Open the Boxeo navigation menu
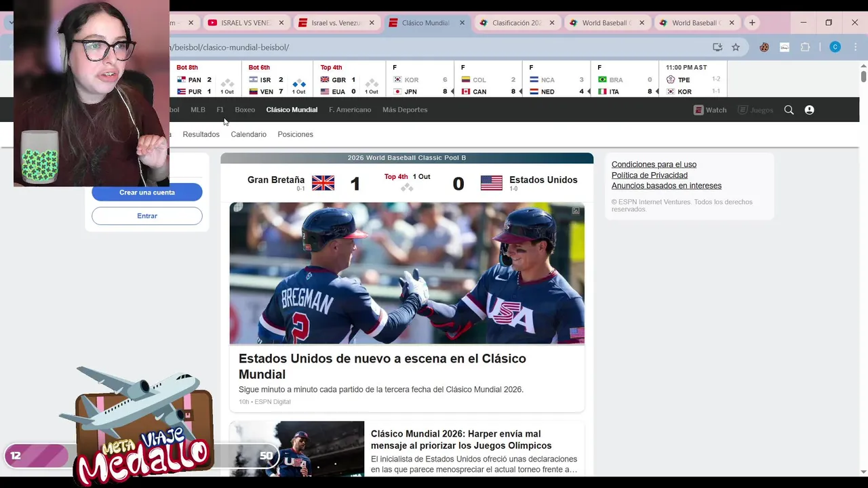The width and height of the screenshot is (868, 488). (245, 110)
